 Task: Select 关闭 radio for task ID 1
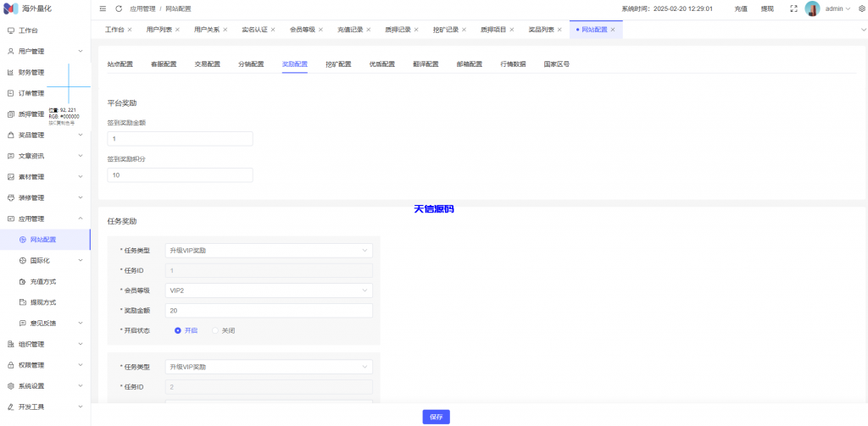[x=215, y=330]
